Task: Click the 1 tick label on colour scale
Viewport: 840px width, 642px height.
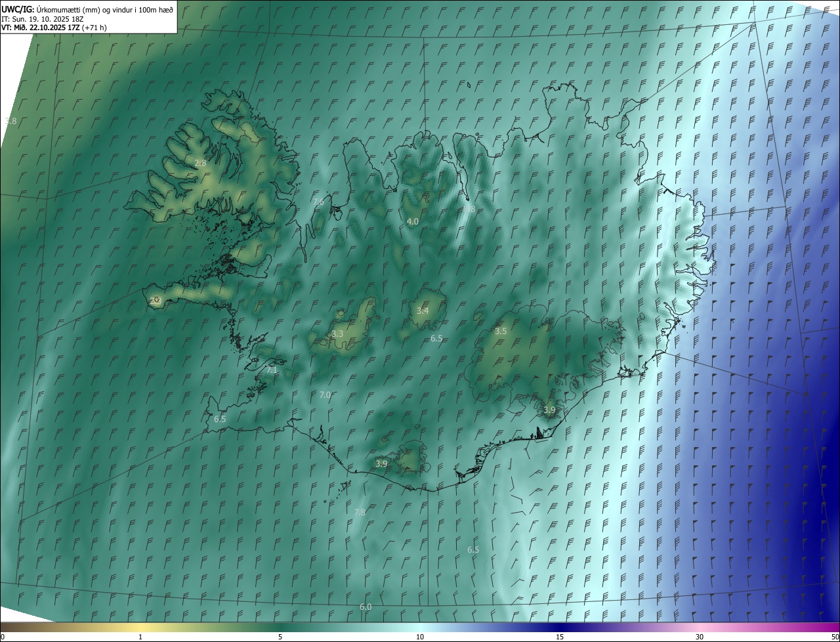Action: pyautogui.click(x=140, y=637)
